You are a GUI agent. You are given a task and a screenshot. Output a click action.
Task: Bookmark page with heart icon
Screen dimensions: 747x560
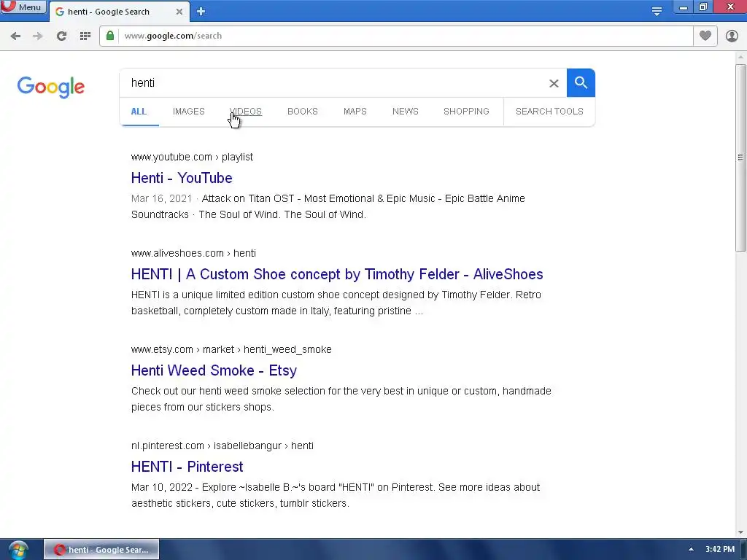pyautogui.click(x=705, y=36)
